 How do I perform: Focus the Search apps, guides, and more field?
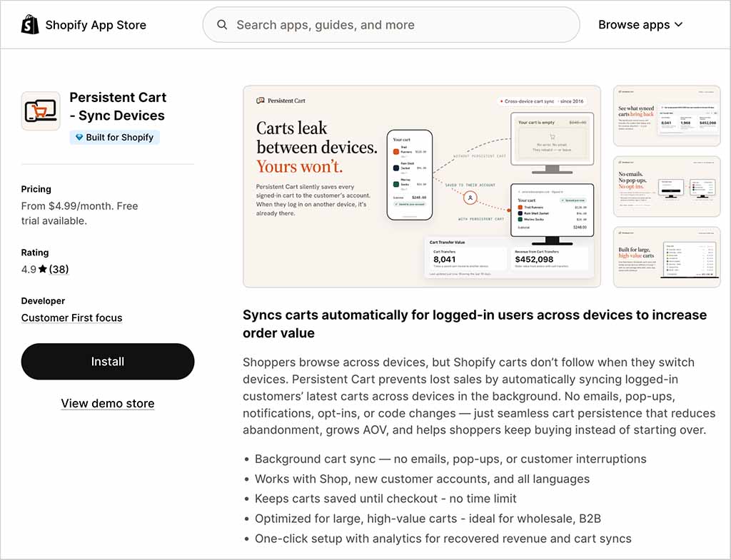391,25
